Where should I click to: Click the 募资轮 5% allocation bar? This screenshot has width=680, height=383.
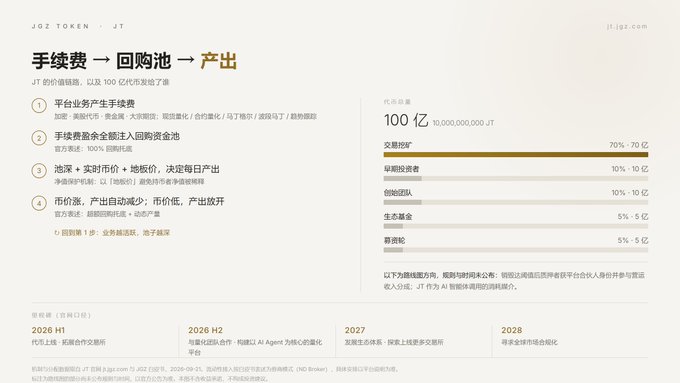(516, 250)
